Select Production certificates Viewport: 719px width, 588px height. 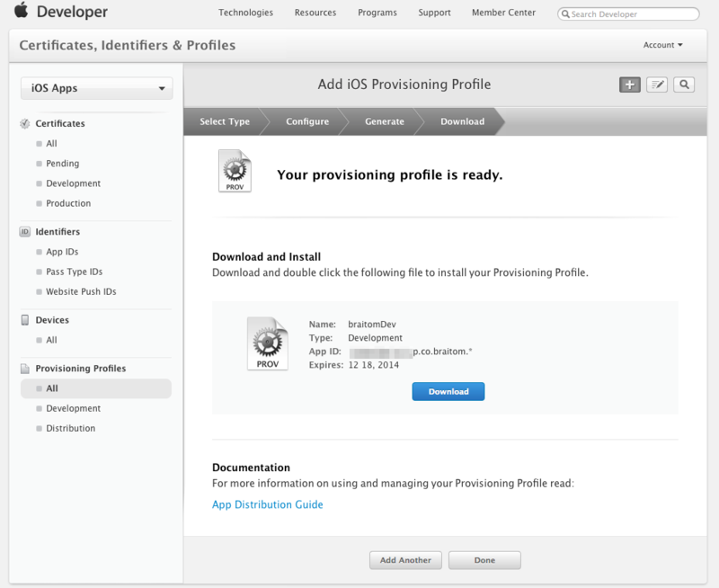[x=68, y=203]
